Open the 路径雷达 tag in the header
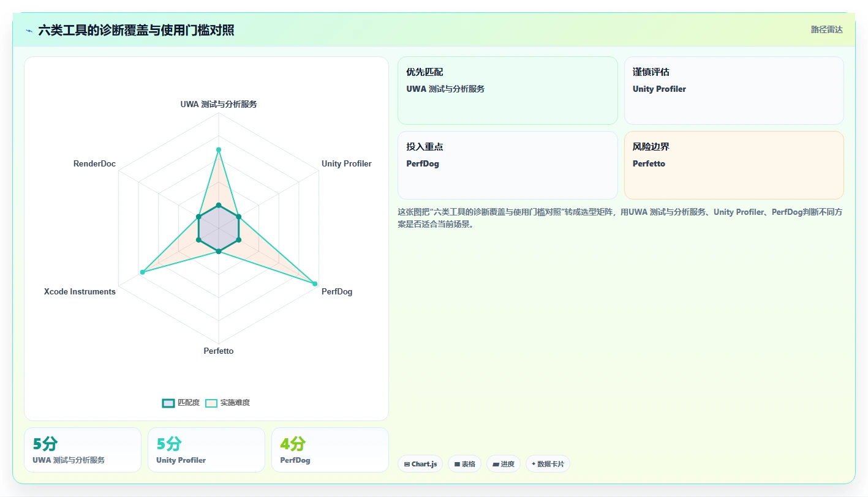The width and height of the screenshot is (868, 497). pyautogui.click(x=826, y=29)
